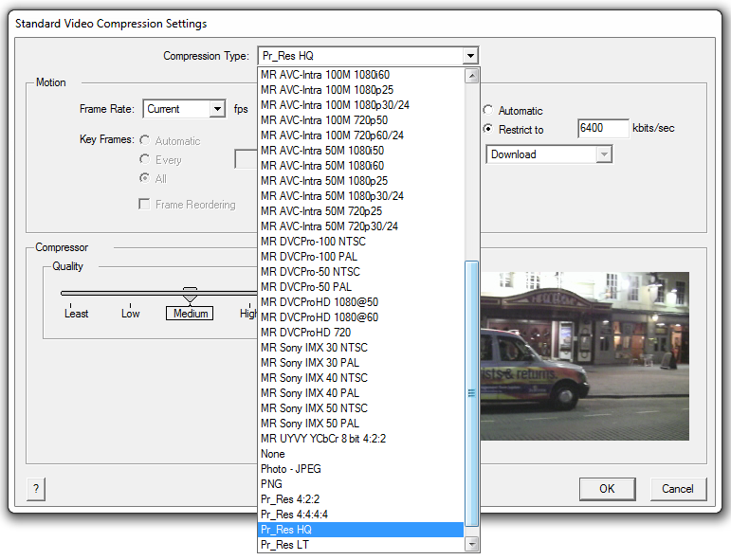Click the kbits/sec data rate input field

tap(603, 129)
